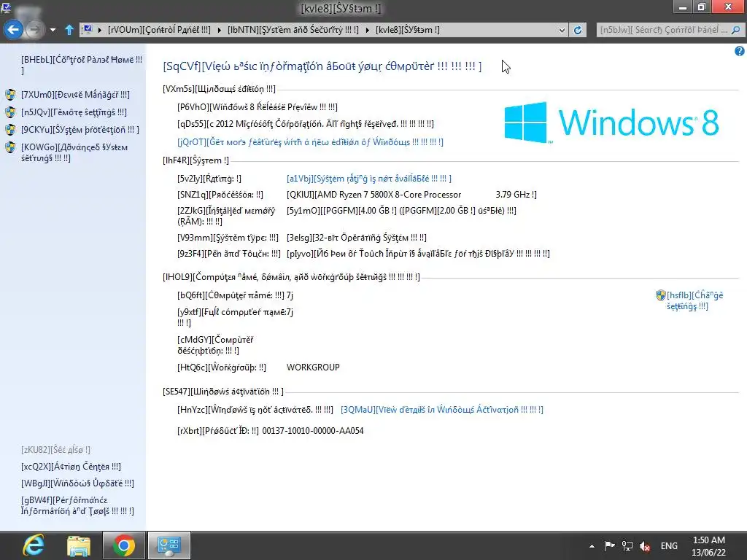The height and width of the screenshot is (560, 747).
Task: Click the ENG language indicator
Action: pyautogui.click(x=669, y=546)
